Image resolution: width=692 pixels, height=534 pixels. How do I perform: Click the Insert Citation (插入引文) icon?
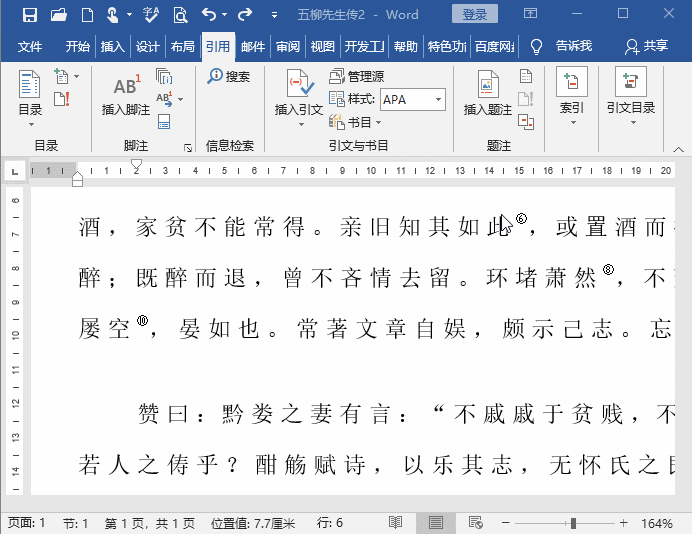pyautogui.click(x=299, y=88)
